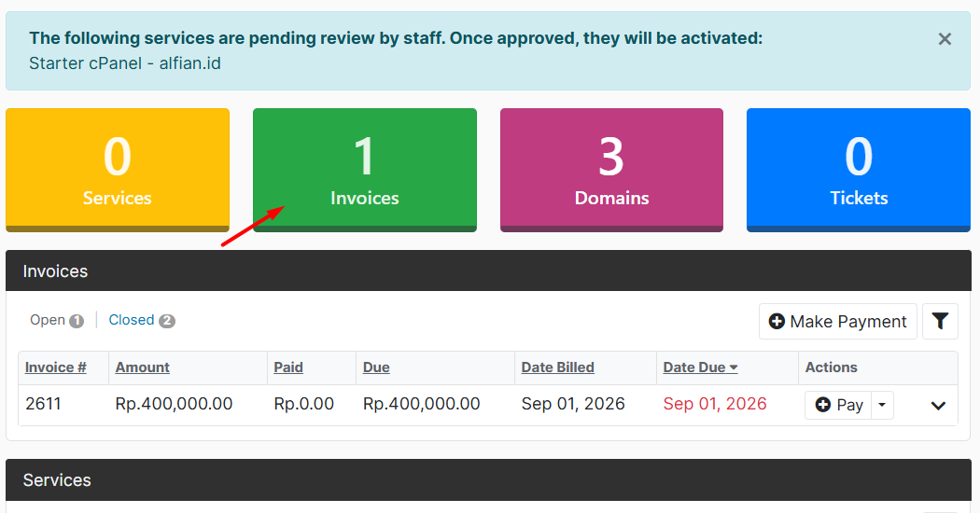Click the plus icon on Pay button
Image resolution: width=980 pixels, height=513 pixels.
click(x=823, y=405)
